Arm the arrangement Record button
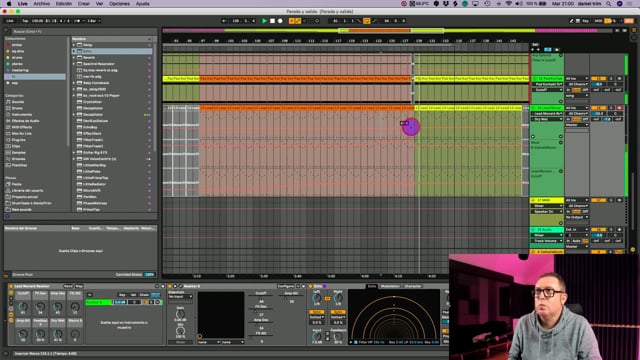The image size is (640, 360). pyautogui.click(x=280, y=21)
